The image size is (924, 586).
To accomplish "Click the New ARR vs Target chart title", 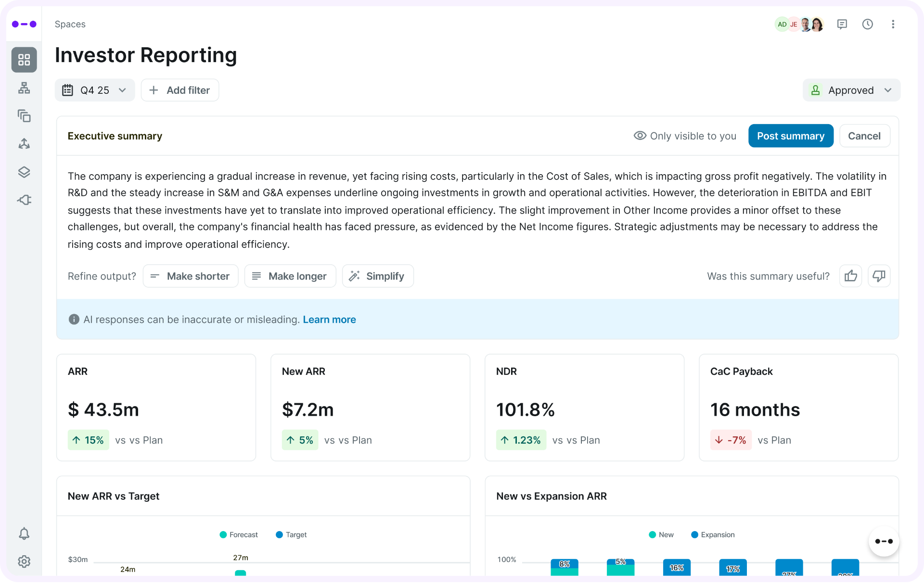I will (x=114, y=496).
